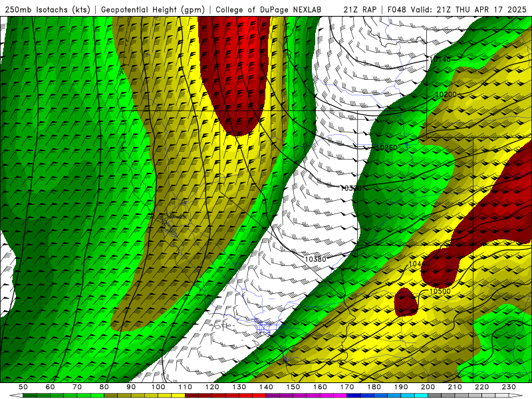The height and width of the screenshot is (399, 532).
Task: Click the 50 value on the color scale
Action: [23, 387]
